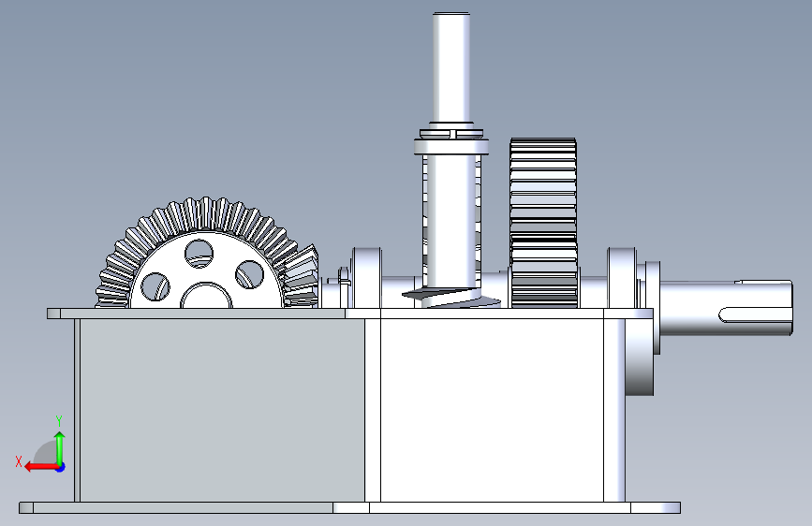812x526 pixels.
Task: Click the central hub bore of the bevel gear
Action: [x=206, y=296]
